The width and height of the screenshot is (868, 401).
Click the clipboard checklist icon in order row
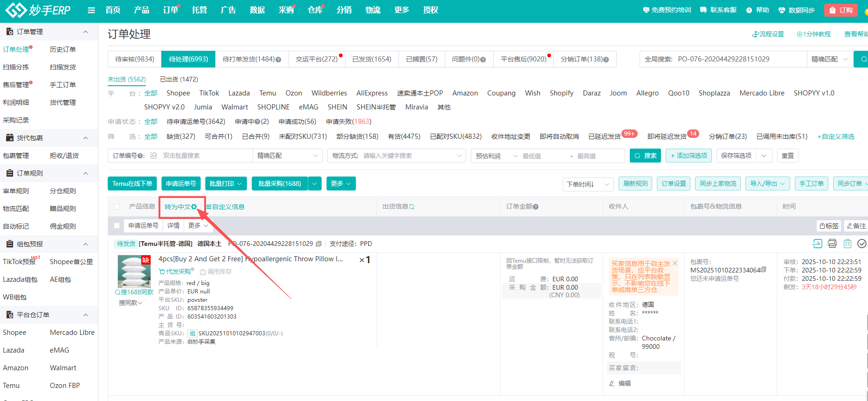[x=847, y=244]
